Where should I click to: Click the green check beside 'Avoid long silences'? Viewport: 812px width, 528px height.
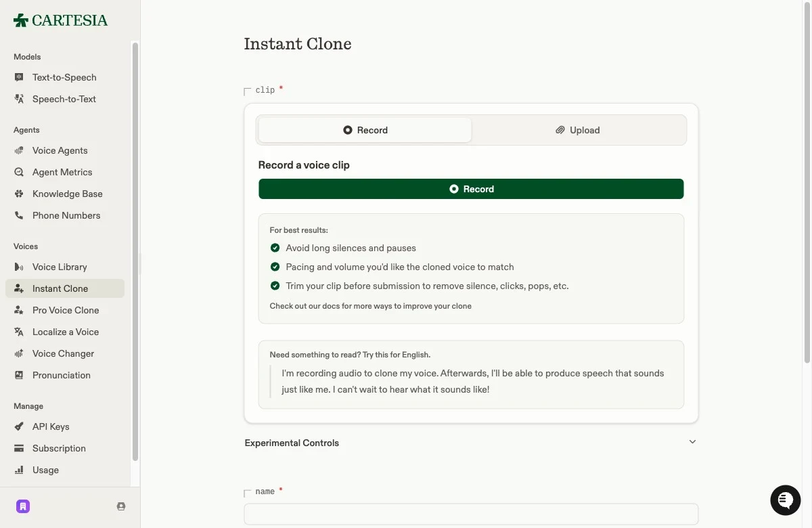point(275,248)
